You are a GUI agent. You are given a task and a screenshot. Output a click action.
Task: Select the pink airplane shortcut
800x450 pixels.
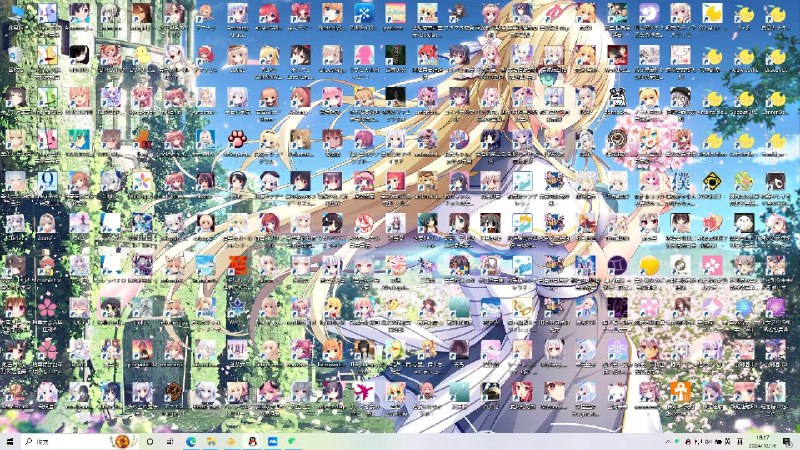coord(364,392)
